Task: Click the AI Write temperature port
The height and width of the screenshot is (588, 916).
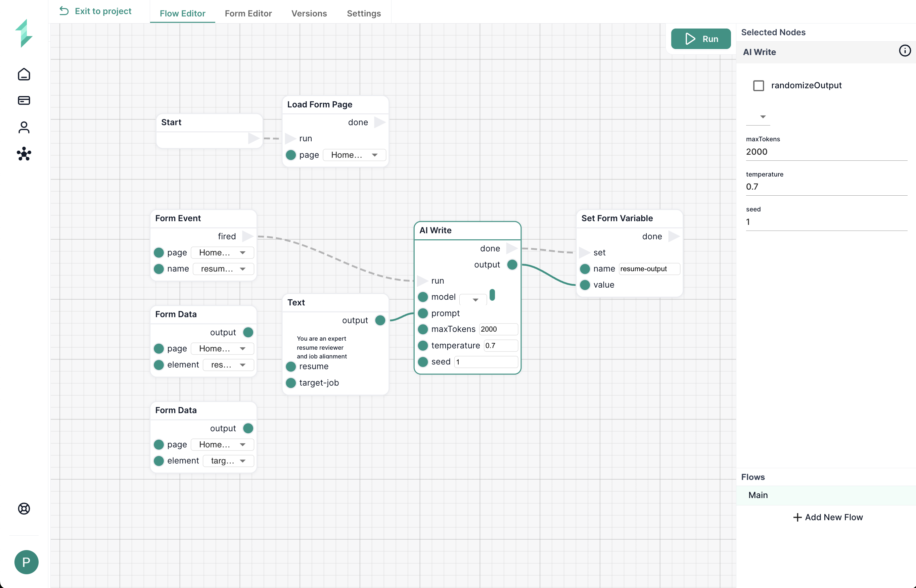Action: 423,346
